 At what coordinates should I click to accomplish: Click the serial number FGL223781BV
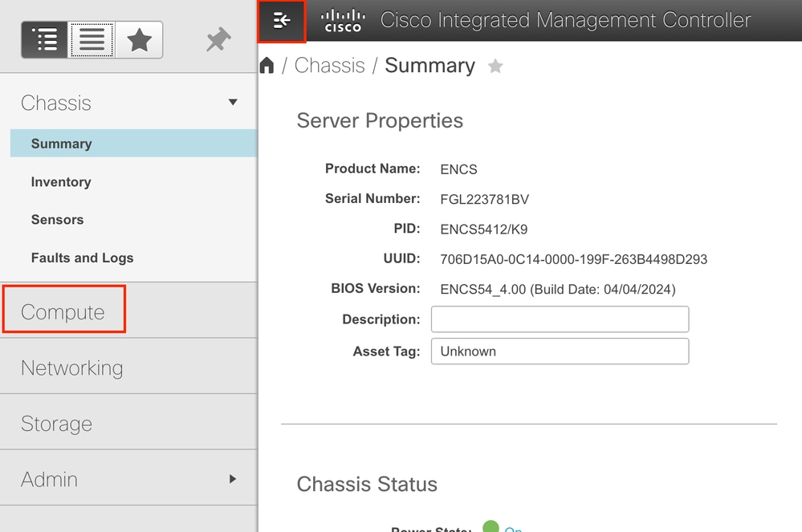pos(484,199)
